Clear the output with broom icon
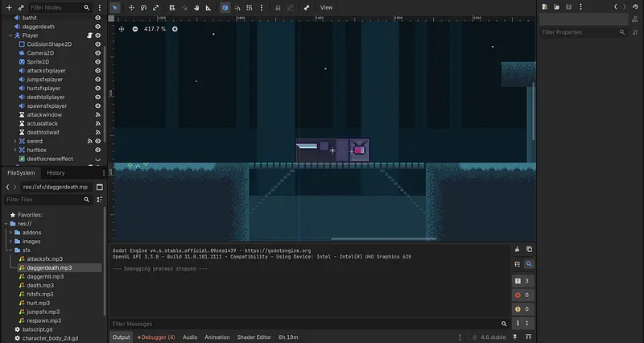Viewport: 644px width, 343px height. click(x=517, y=250)
